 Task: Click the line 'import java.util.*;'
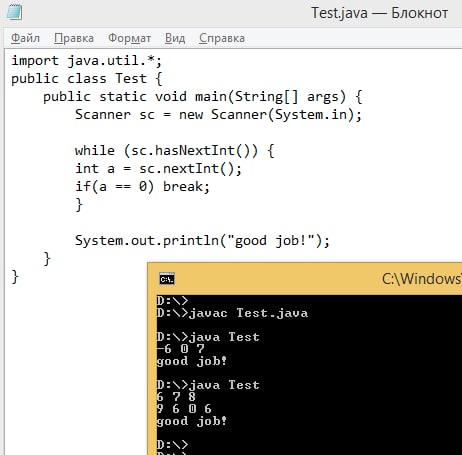(87, 61)
